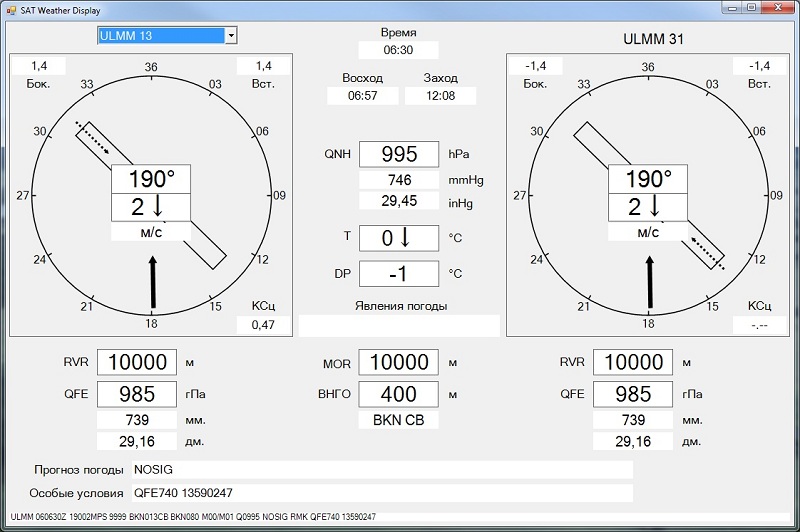Screen dimensions: 800x532
Task: Open the ULMM 13 runway dropdown
Action: pyautogui.click(x=231, y=36)
